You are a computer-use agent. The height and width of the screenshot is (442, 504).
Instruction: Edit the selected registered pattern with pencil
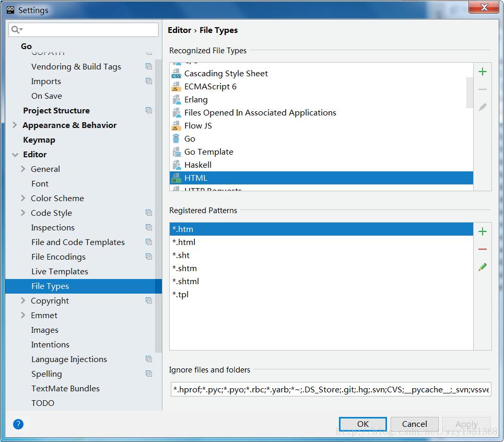pos(482,267)
